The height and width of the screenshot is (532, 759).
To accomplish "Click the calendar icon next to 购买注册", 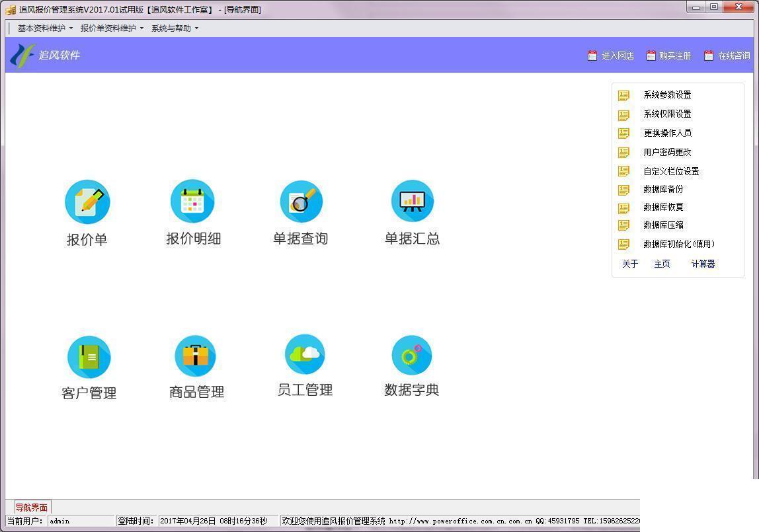I will [x=651, y=56].
